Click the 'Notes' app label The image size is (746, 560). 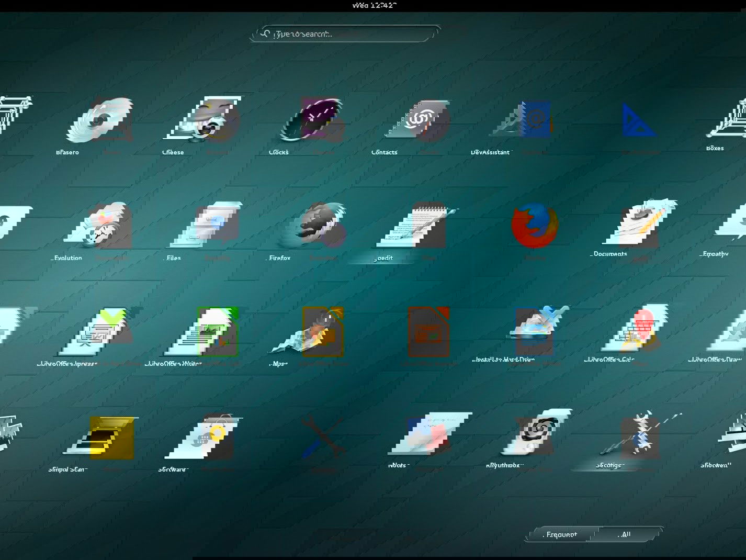(x=397, y=465)
